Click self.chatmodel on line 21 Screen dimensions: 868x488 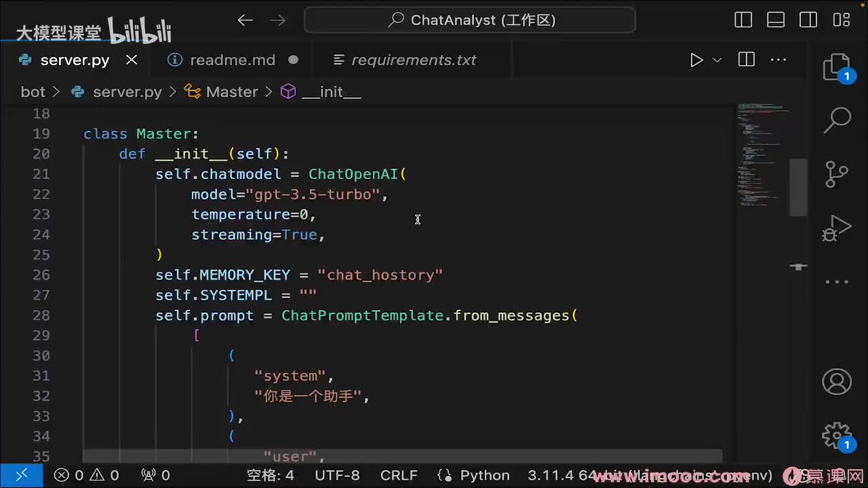(218, 174)
